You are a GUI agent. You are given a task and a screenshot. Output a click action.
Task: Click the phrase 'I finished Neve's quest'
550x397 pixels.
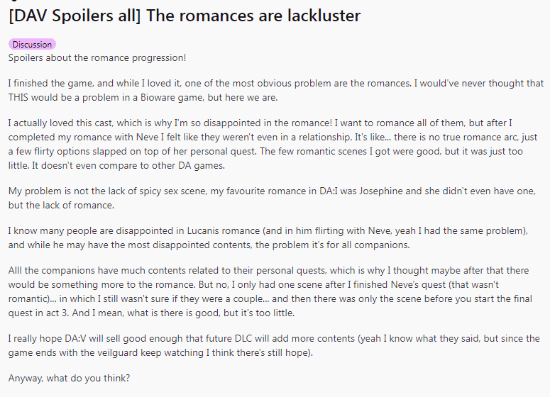[x=397, y=285]
